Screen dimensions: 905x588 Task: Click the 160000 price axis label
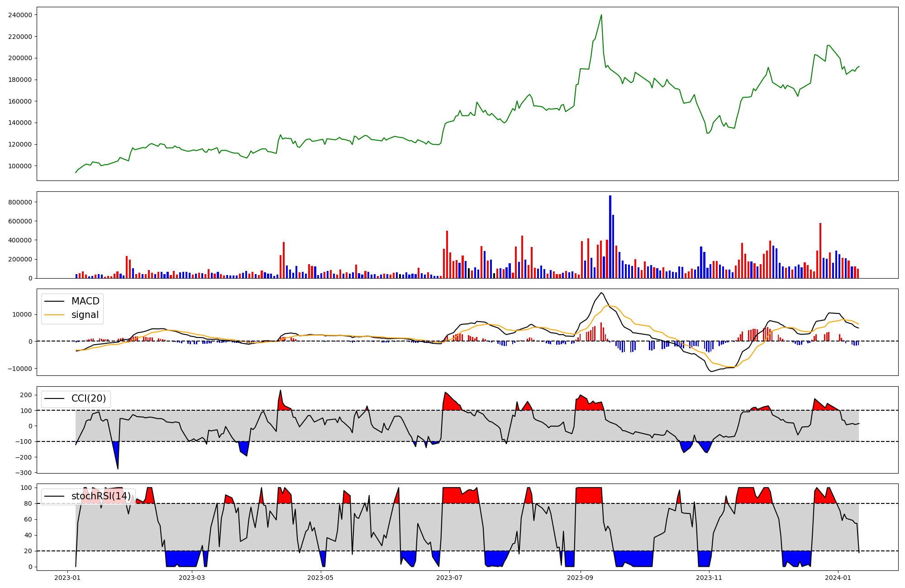point(20,101)
